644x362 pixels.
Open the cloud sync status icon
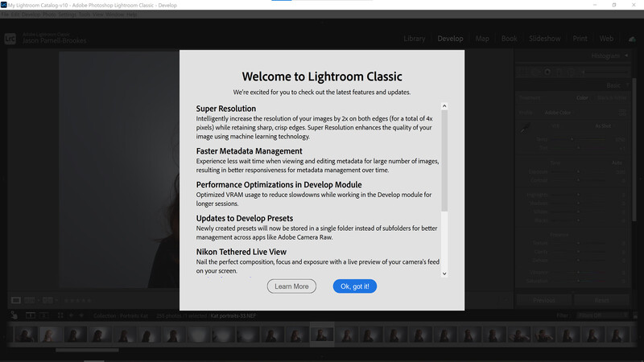click(x=632, y=39)
